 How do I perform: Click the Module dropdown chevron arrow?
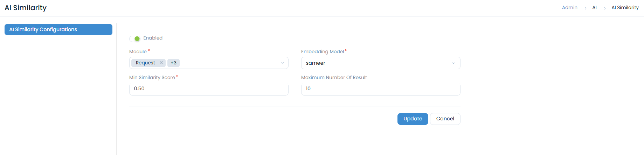tap(283, 63)
